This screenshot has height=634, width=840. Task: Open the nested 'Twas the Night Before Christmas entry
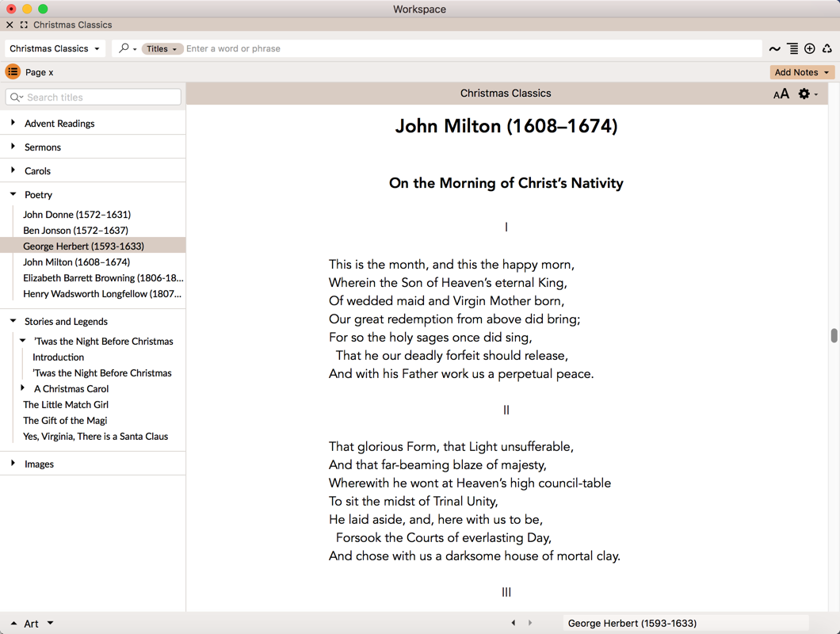click(102, 373)
